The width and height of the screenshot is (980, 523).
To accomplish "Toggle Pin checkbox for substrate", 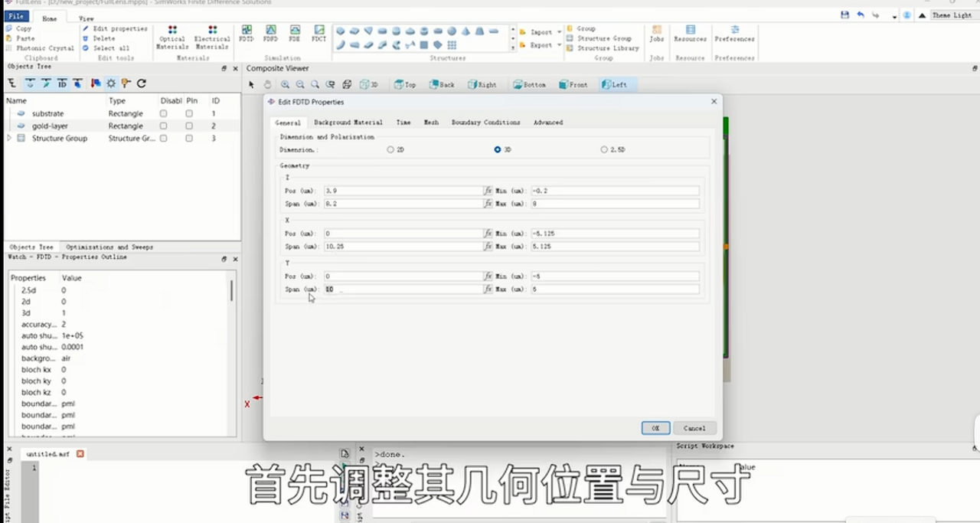I will (x=189, y=113).
